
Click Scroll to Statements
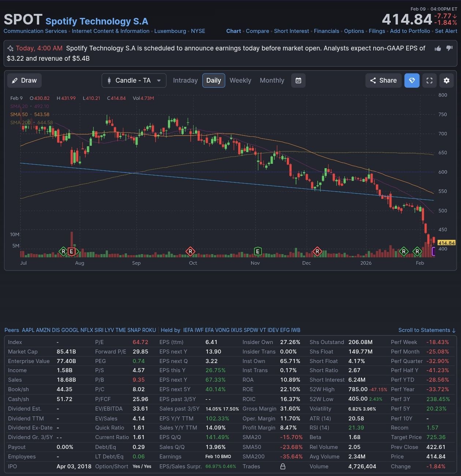pyautogui.click(x=427, y=330)
